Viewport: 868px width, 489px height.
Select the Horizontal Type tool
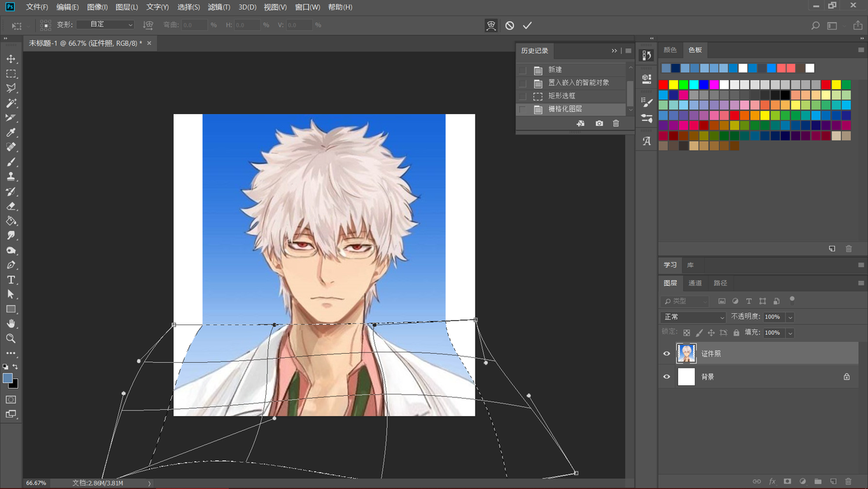point(11,280)
